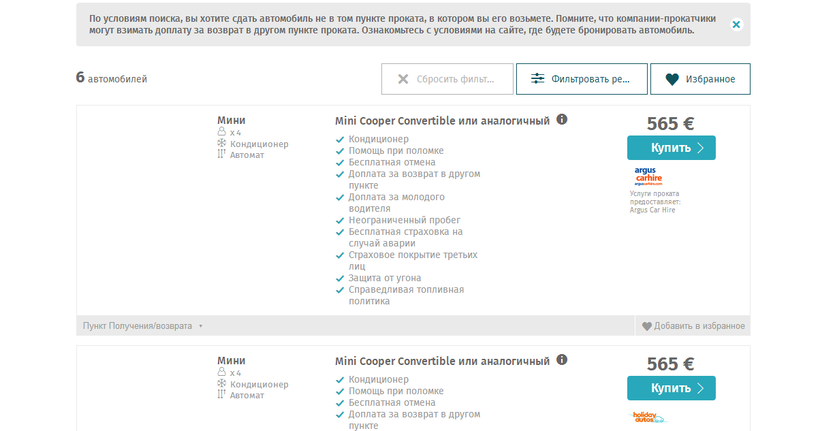Click the Holiday Autos logo
820x431 pixels.
pyautogui.click(x=648, y=417)
